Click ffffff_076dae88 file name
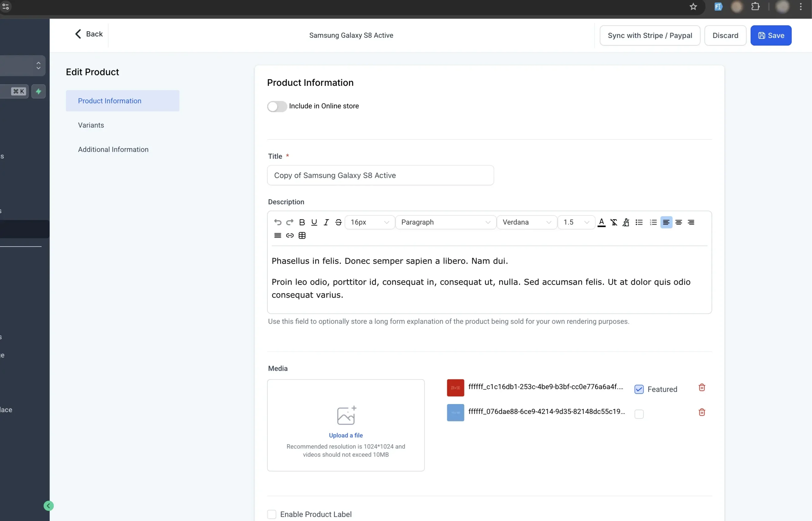 [547, 411]
